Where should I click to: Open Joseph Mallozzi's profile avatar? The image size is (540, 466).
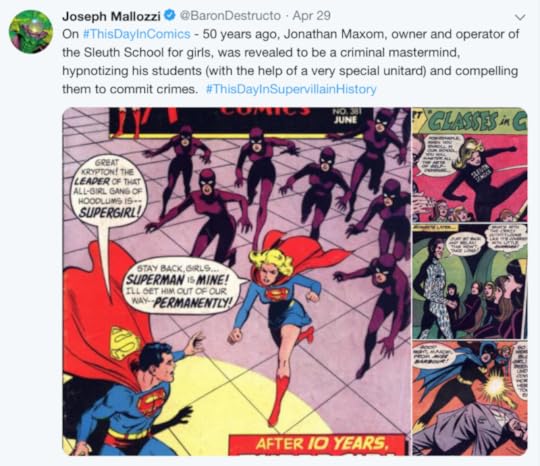31,31
